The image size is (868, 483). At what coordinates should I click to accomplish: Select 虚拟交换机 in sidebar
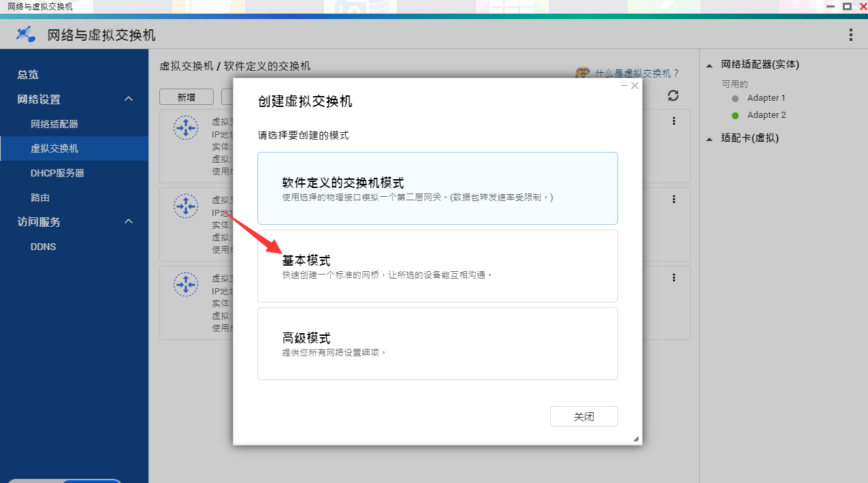click(x=74, y=149)
